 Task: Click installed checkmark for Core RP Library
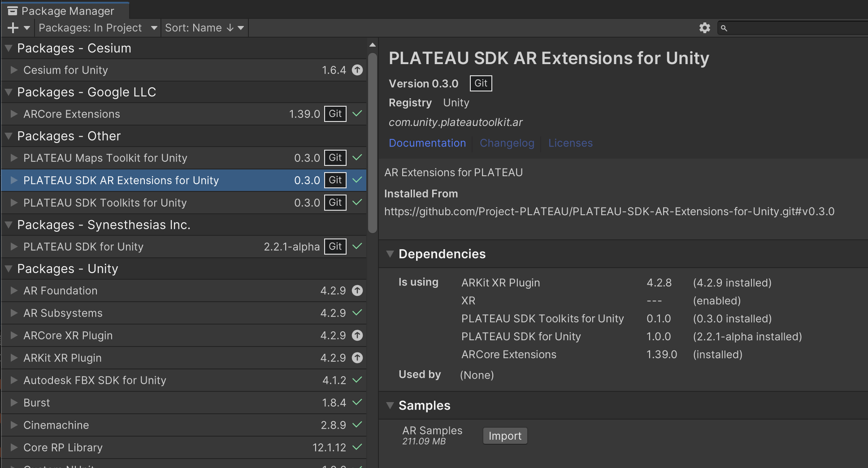click(x=357, y=447)
